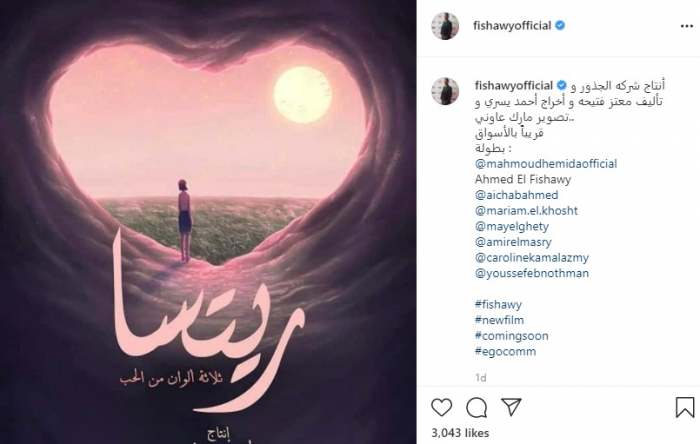
Task: Go to @amirelmasry profile
Action: (x=513, y=242)
